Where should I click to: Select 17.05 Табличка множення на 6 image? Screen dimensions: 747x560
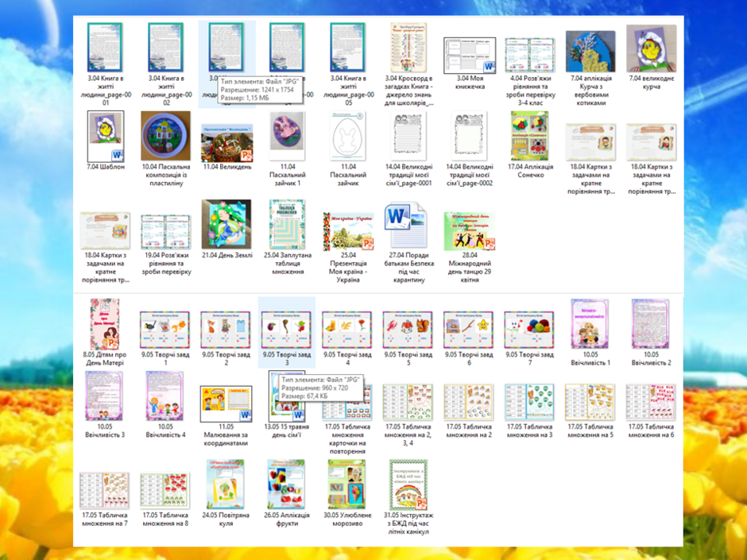pyautogui.click(x=650, y=403)
